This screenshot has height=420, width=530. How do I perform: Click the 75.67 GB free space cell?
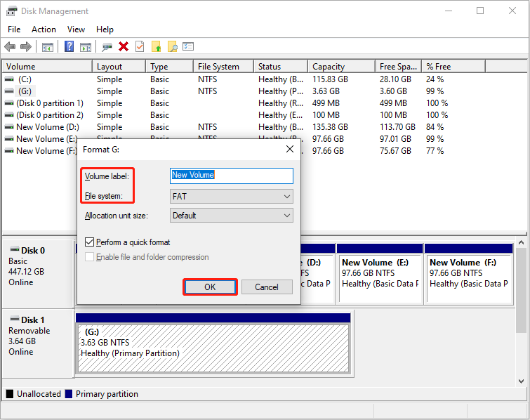(395, 151)
